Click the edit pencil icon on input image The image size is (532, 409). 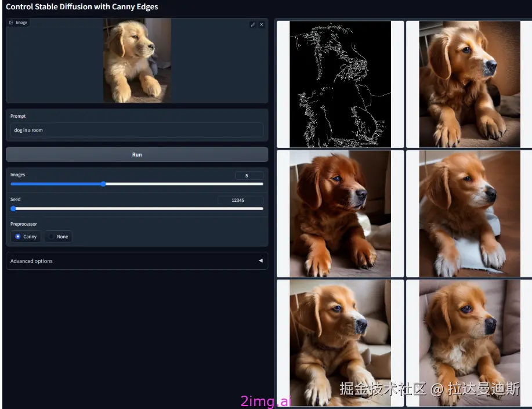(x=253, y=24)
